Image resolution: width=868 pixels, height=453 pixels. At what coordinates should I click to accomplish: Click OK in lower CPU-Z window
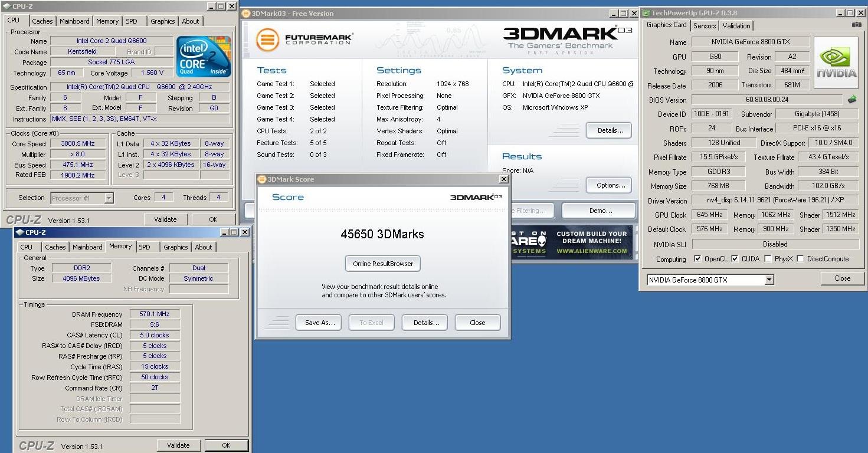click(226, 445)
